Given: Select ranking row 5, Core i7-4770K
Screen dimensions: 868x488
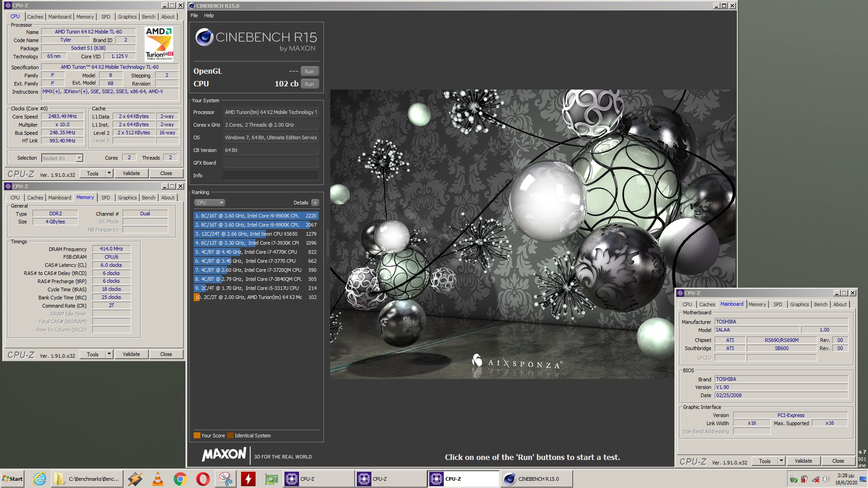Looking at the screenshot, I should pos(256,252).
